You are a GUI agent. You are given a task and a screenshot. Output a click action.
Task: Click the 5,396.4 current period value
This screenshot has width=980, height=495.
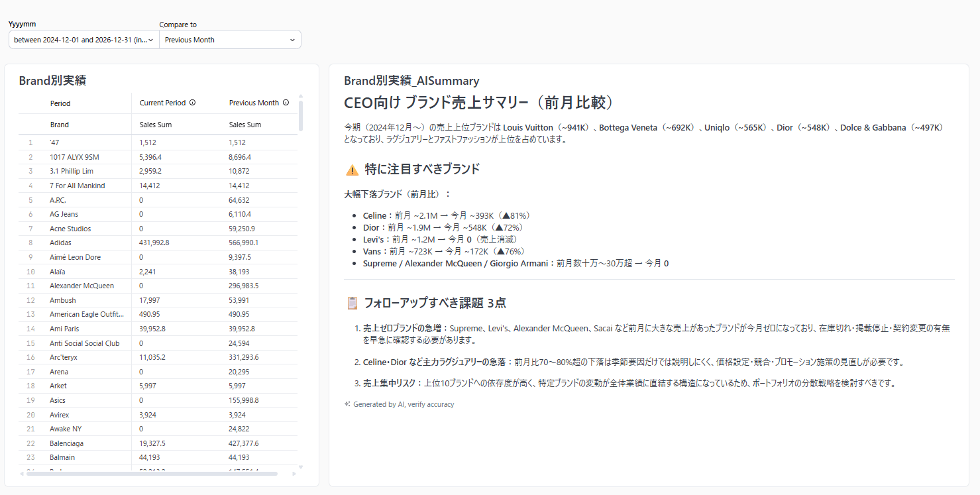(x=150, y=157)
